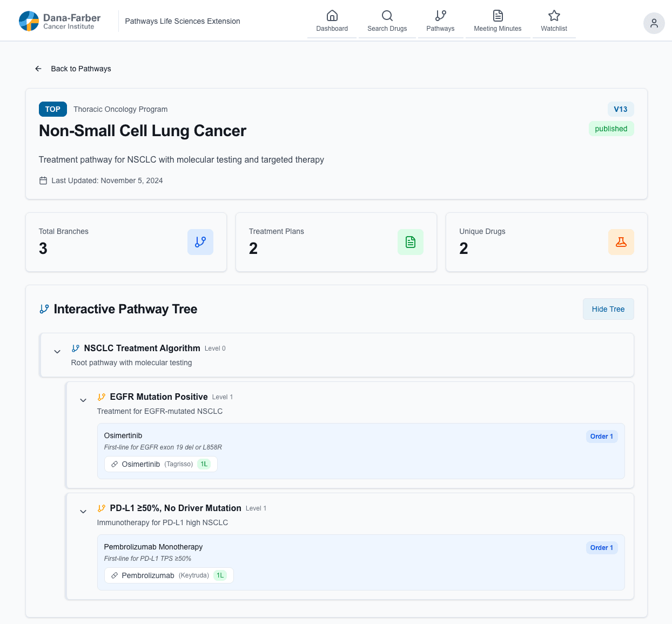Click the green 1L badge on Pembrolizumab
This screenshot has width=672, height=624.
(220, 575)
